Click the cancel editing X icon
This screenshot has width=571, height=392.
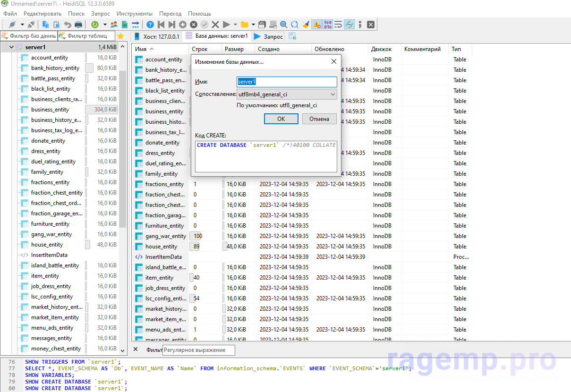point(215,25)
